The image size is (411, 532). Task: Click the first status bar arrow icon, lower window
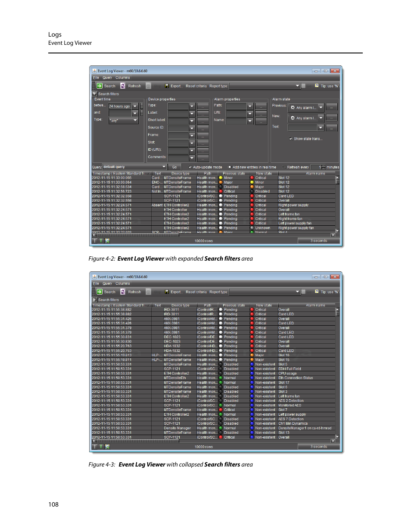[x=95, y=447]
